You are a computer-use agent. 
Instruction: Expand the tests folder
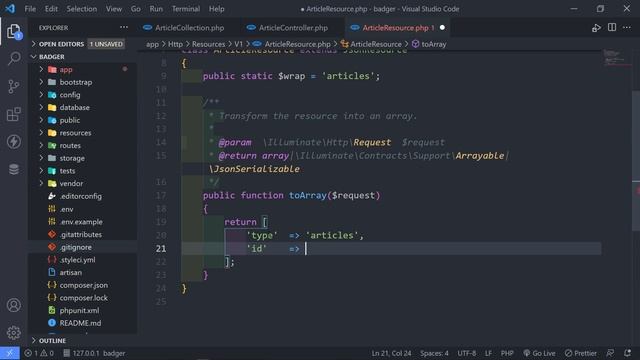click(x=67, y=171)
